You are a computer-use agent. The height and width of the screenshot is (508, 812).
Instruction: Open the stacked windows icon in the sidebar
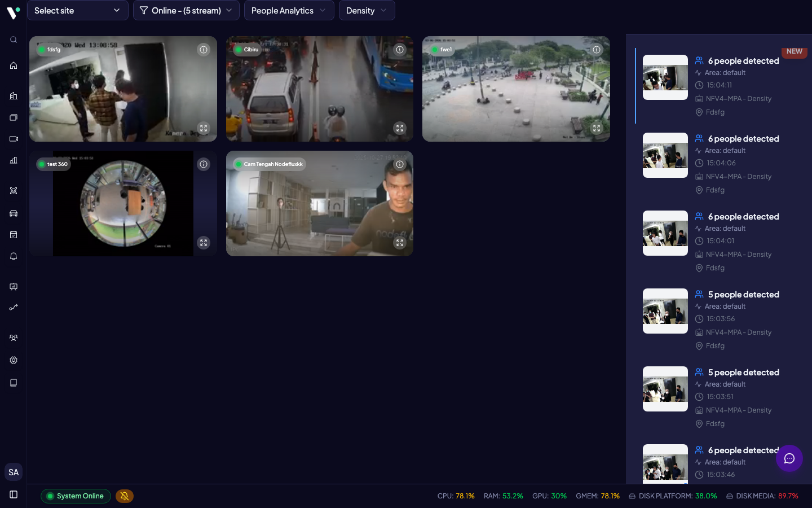pos(14,117)
